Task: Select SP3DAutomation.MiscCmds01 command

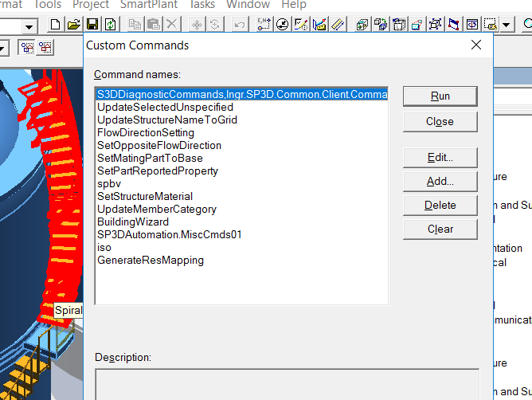Action: 241,234
